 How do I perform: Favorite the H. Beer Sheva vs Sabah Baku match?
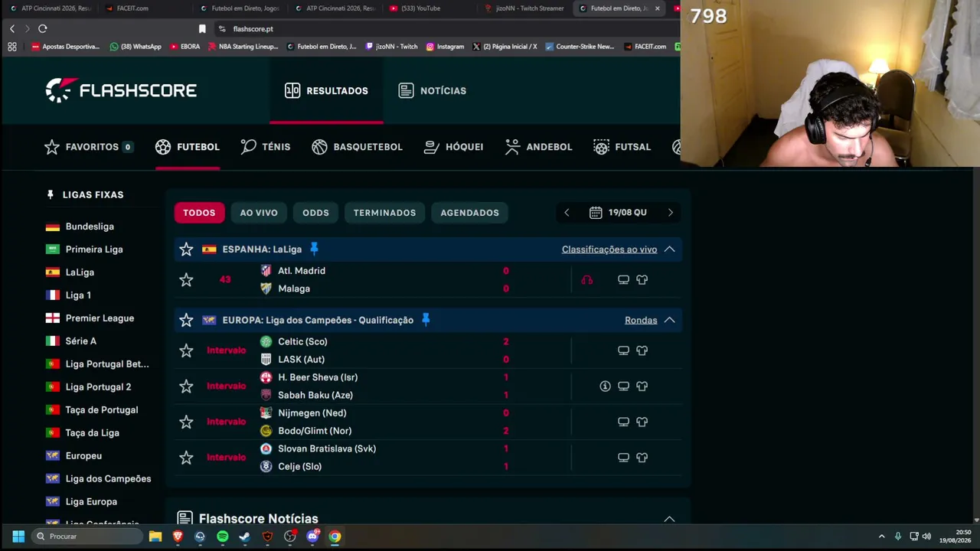click(x=186, y=386)
